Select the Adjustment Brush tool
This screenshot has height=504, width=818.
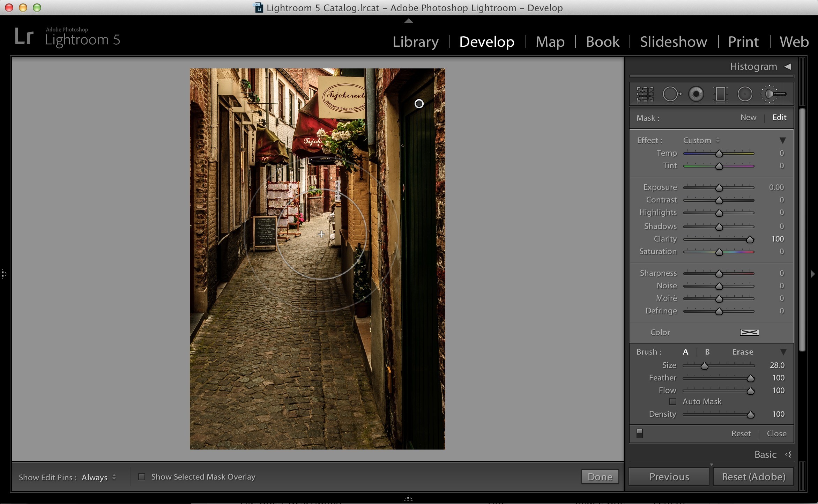(773, 94)
